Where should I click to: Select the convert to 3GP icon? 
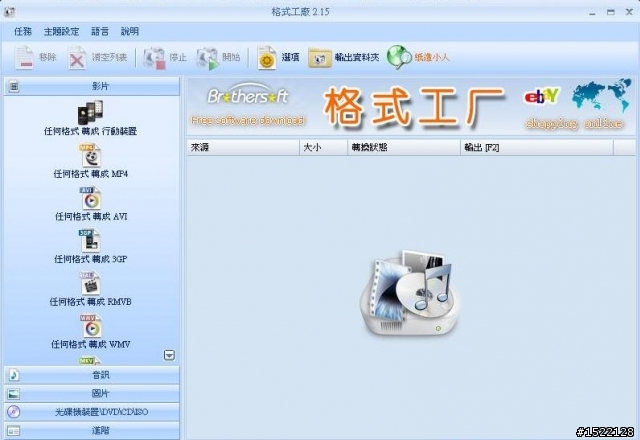90,241
